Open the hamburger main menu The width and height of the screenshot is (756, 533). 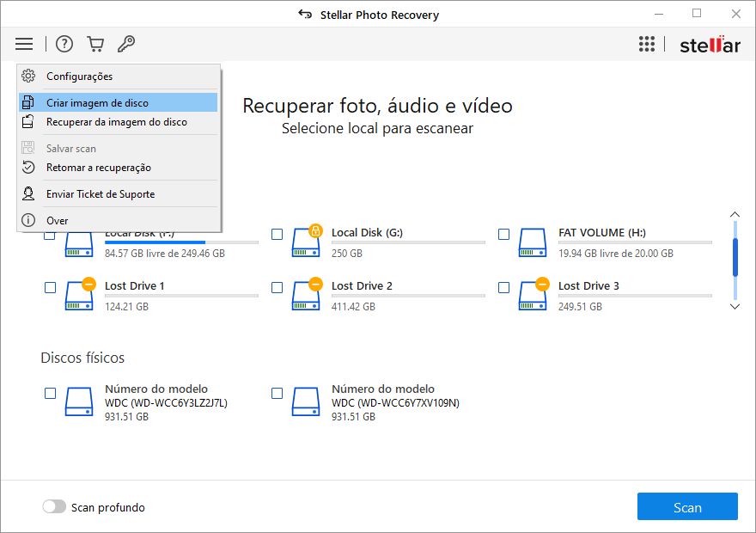24,44
